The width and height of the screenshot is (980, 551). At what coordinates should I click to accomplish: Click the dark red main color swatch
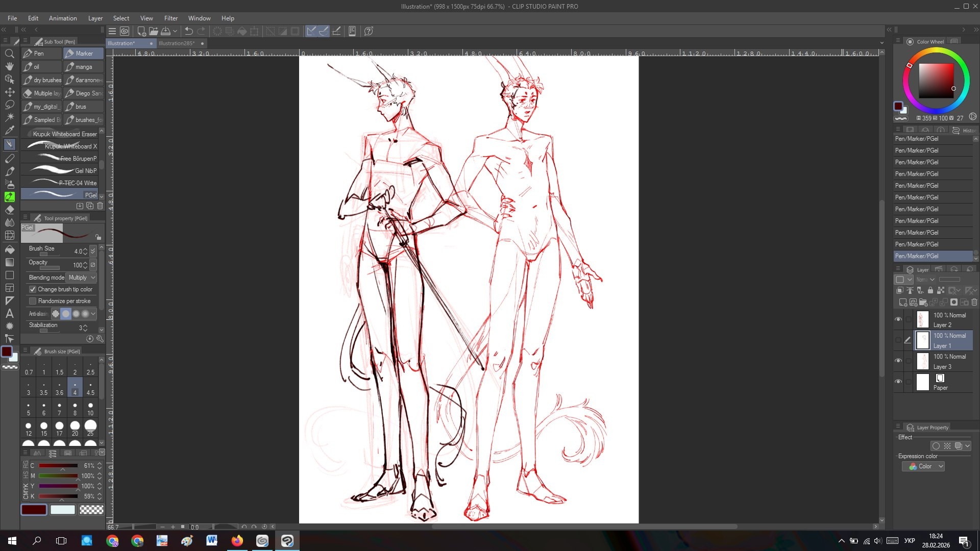[x=34, y=509]
